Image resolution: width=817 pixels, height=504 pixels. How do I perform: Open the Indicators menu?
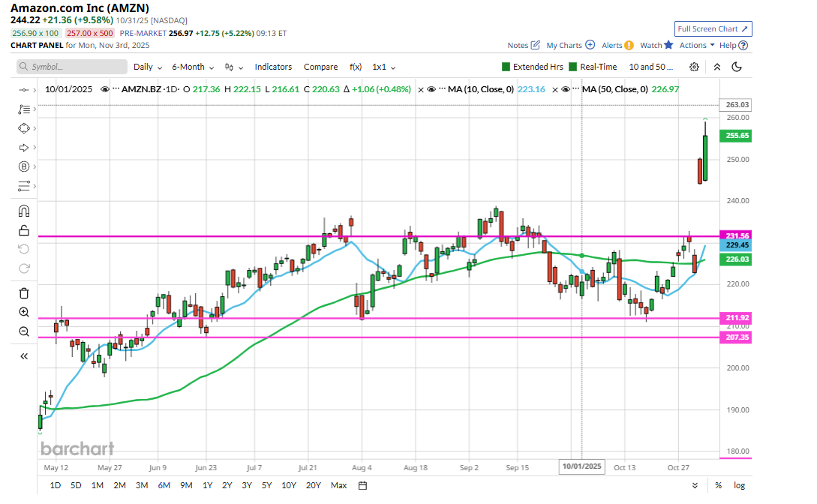(x=273, y=67)
